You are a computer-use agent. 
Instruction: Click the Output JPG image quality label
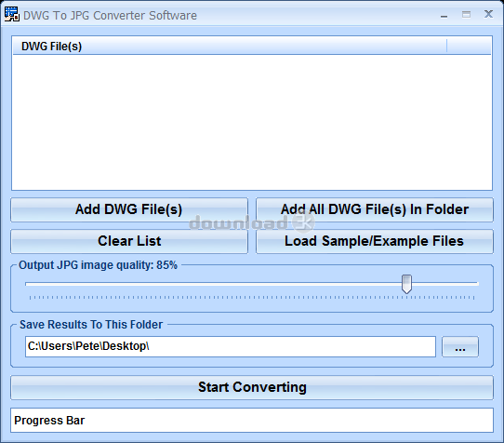coord(98,265)
